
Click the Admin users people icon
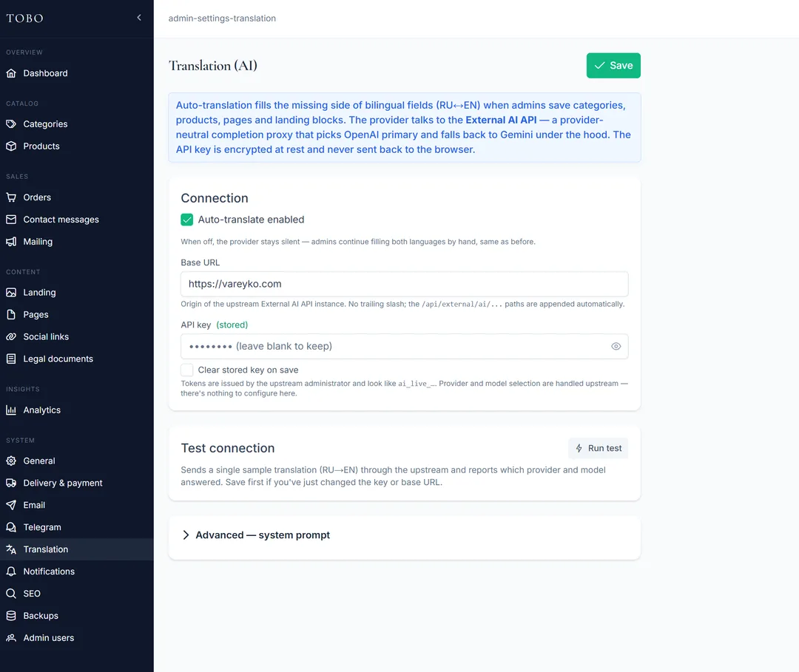[x=11, y=638]
